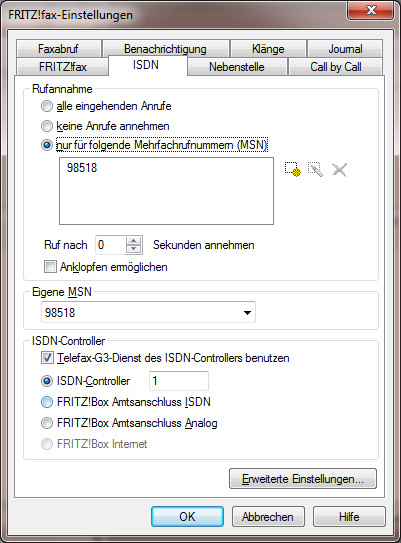Image resolution: width=401 pixels, height=543 pixels.
Task: Confirm settings with the OK button
Action: (x=187, y=517)
